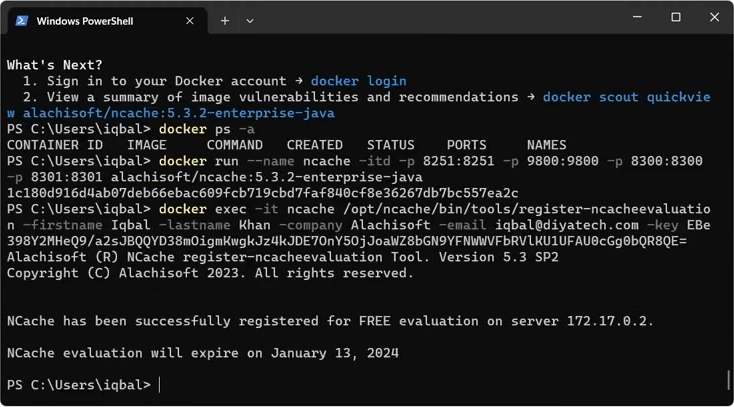Click the '8301:8301' port mapping text
Screen dimensions: 734x407
coord(66,177)
